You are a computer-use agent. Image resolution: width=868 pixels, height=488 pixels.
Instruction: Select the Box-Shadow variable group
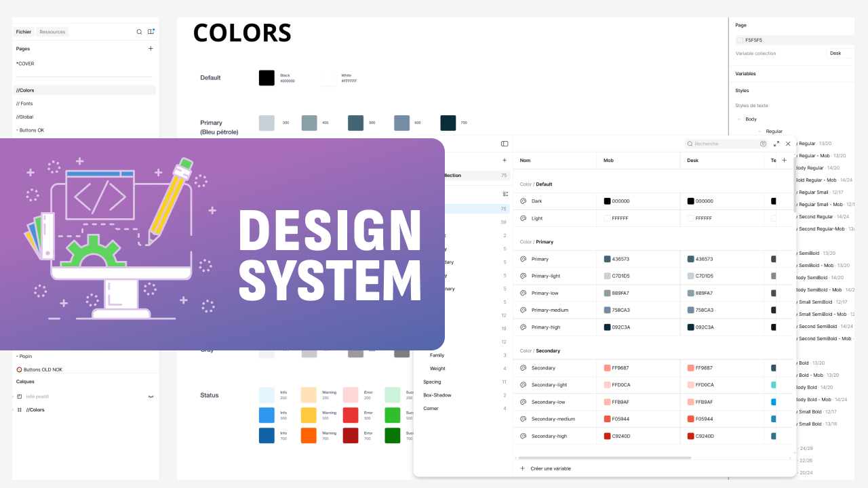[437, 395]
